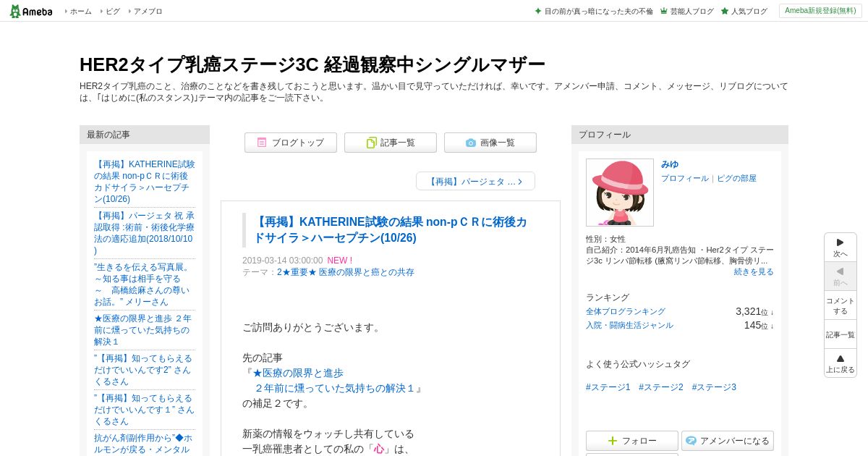Screen dimensions: 868x456
Task: Go to 画像一覧 tab
Action: tap(490, 143)
